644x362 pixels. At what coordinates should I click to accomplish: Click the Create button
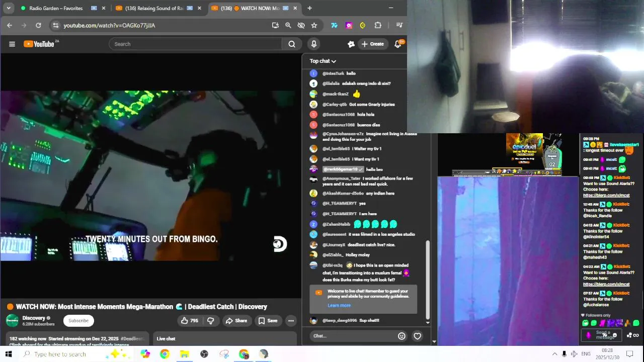coord(372,44)
